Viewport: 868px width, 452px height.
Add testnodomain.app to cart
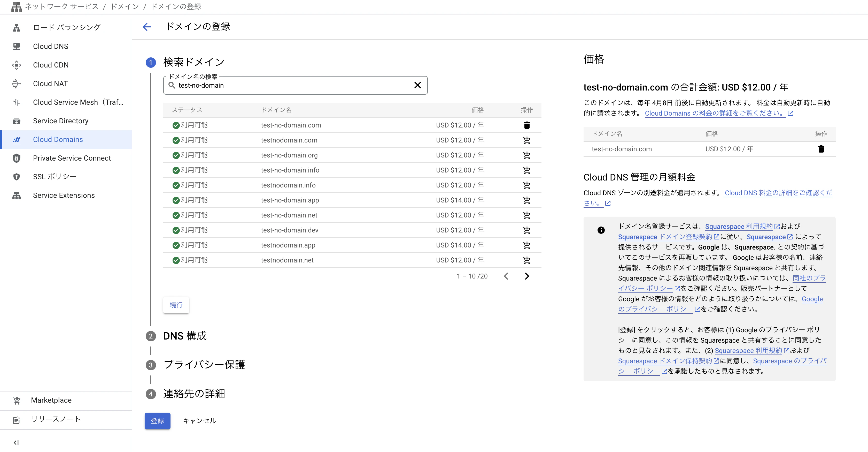[527, 245]
